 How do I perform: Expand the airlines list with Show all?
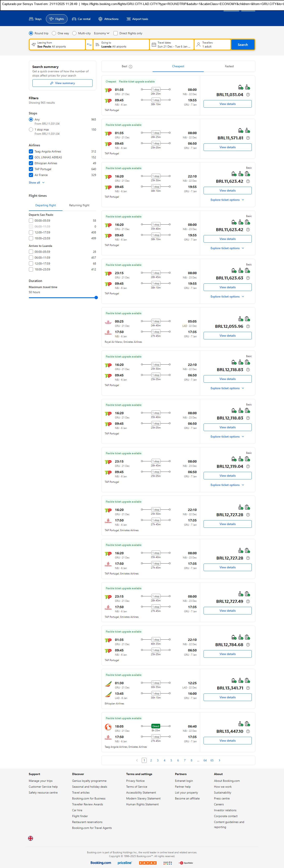[x=36, y=183]
